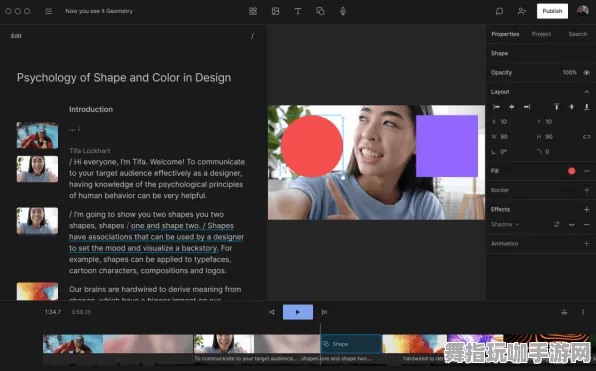The height and width of the screenshot is (371, 596).
Task: Align shape to bottom edge
Action: click(586, 107)
